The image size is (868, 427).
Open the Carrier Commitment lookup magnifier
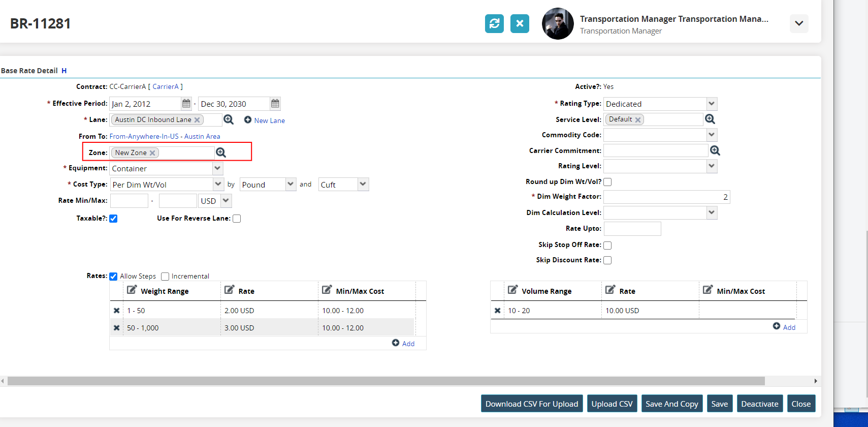(x=715, y=150)
